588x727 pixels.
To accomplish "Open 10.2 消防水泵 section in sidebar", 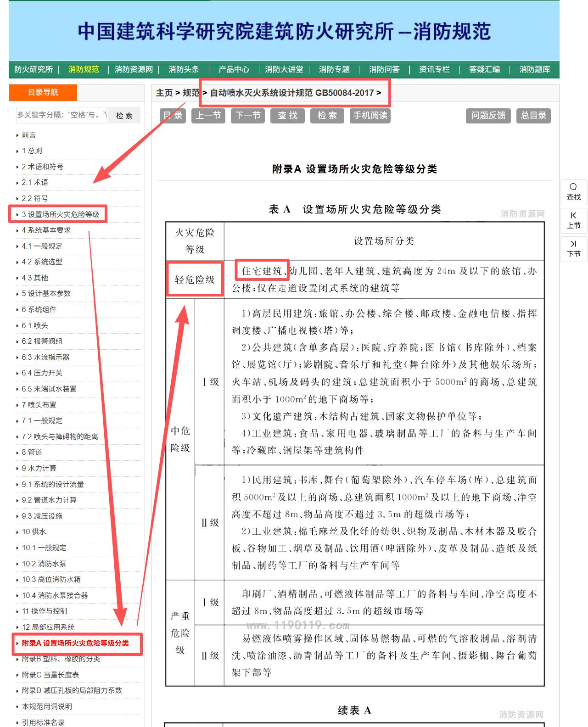I will [44, 564].
